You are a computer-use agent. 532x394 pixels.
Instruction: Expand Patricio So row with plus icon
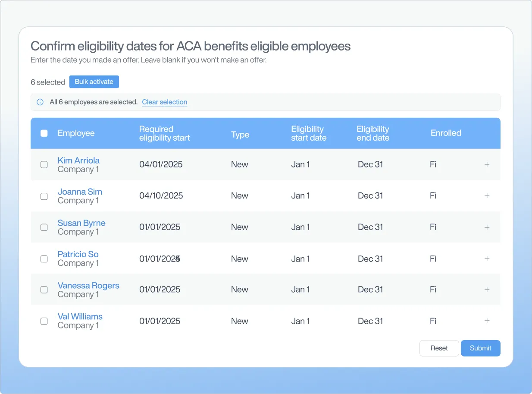[487, 258]
